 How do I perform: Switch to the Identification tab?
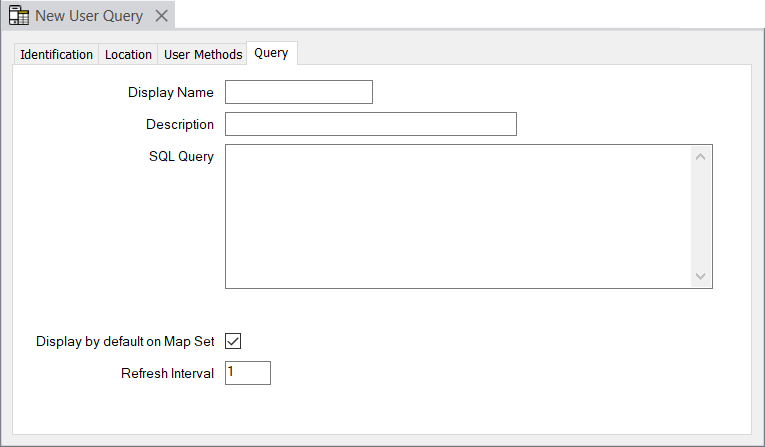point(56,54)
